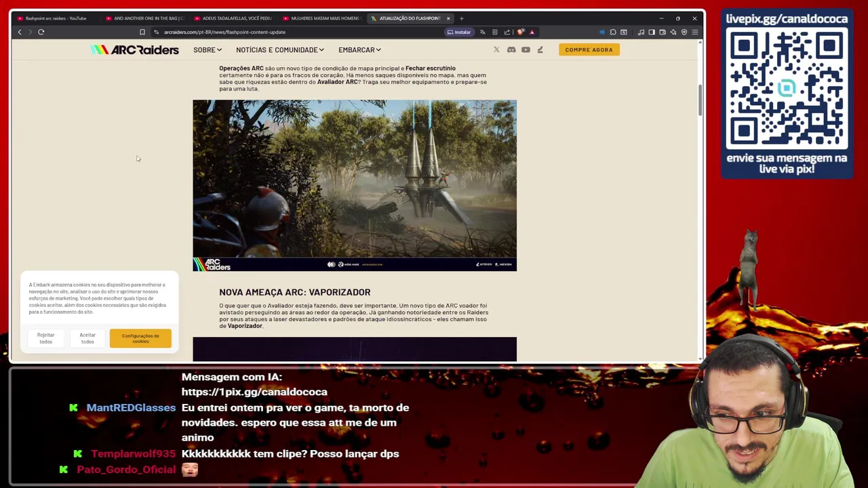Click chat username Templarwolf935

(x=133, y=453)
